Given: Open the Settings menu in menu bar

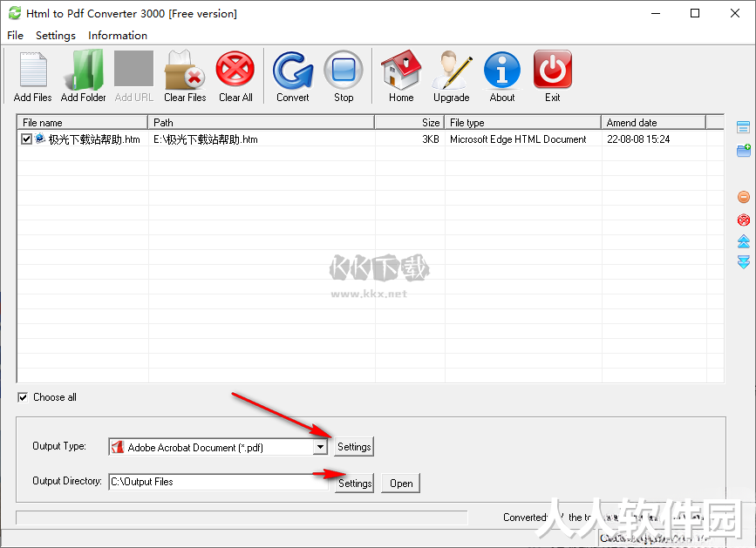Looking at the screenshot, I should (x=56, y=35).
